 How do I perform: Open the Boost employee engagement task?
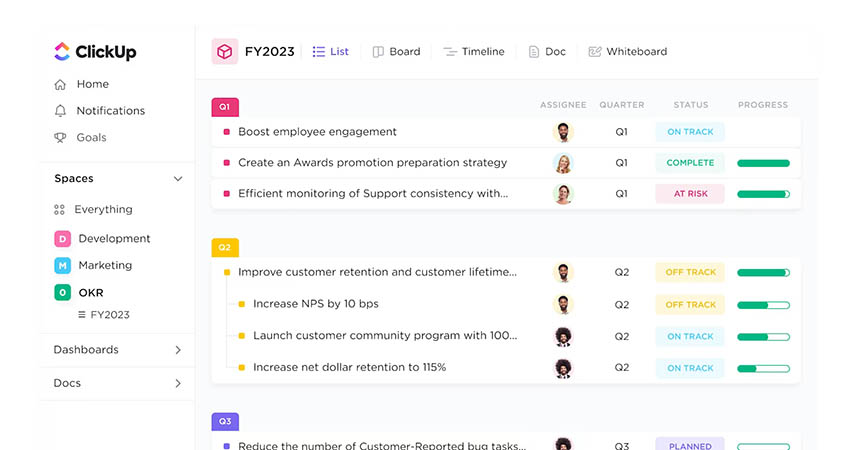(317, 132)
